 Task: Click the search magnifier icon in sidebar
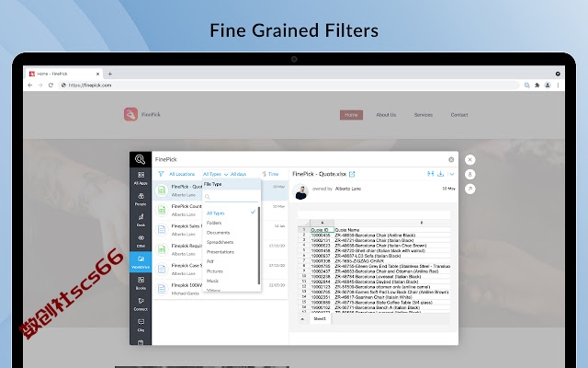141,159
